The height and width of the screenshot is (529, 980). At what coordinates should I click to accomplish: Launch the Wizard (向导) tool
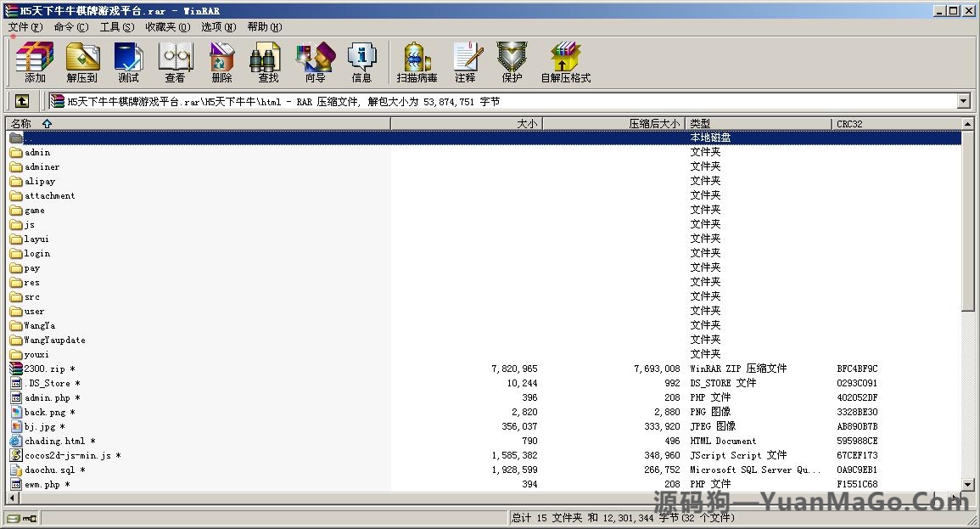[x=315, y=62]
